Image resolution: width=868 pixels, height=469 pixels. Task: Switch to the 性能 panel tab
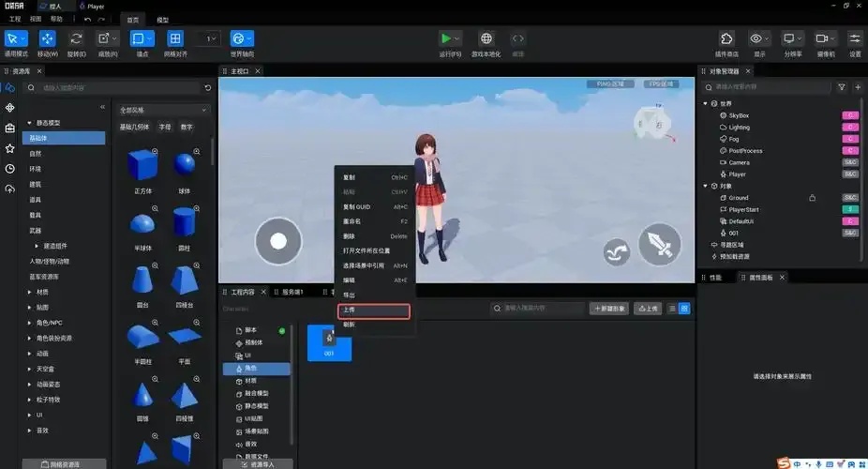coord(715,278)
